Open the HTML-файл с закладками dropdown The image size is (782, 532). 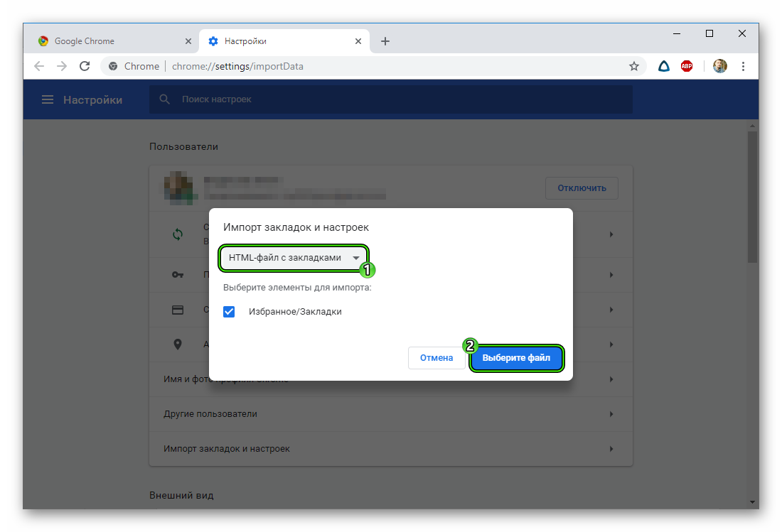tap(294, 258)
